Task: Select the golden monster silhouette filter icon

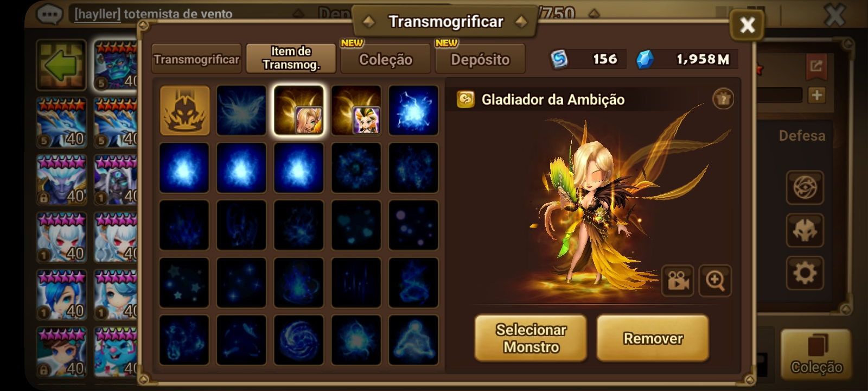Action: 185,110
